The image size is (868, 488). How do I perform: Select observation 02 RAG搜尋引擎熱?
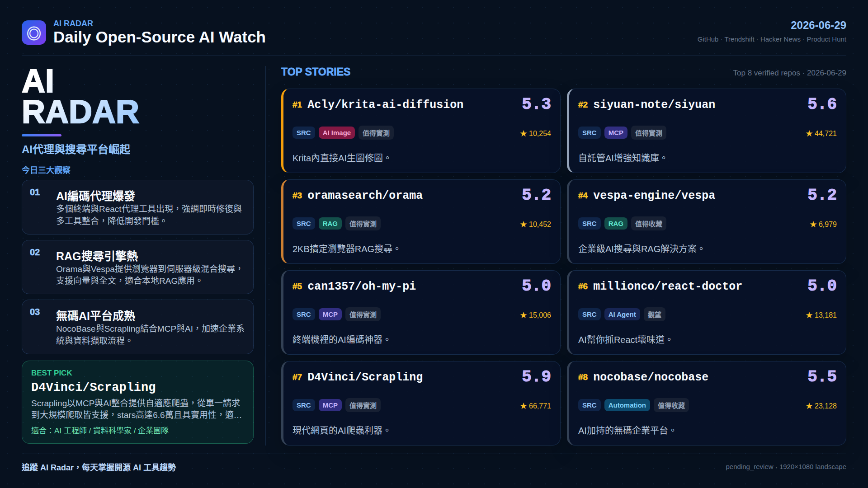click(137, 267)
